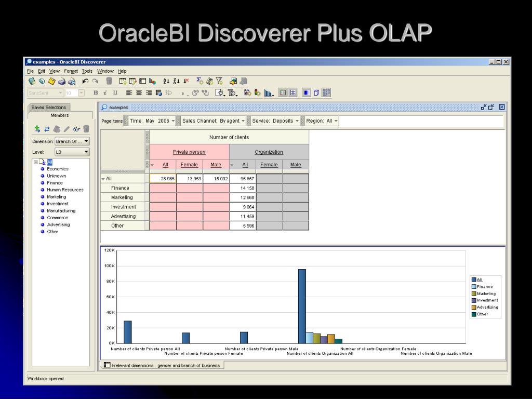Toggle Italic formatting button

(x=105, y=92)
